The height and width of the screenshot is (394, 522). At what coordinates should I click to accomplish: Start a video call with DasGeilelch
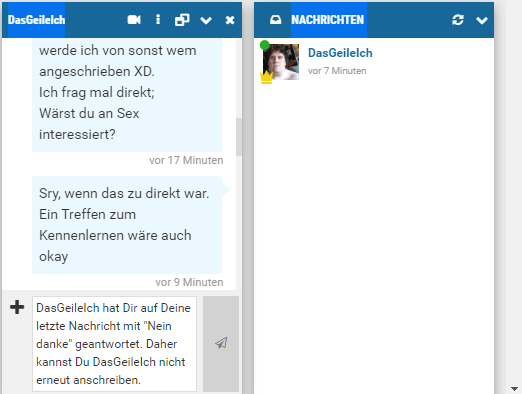134,20
